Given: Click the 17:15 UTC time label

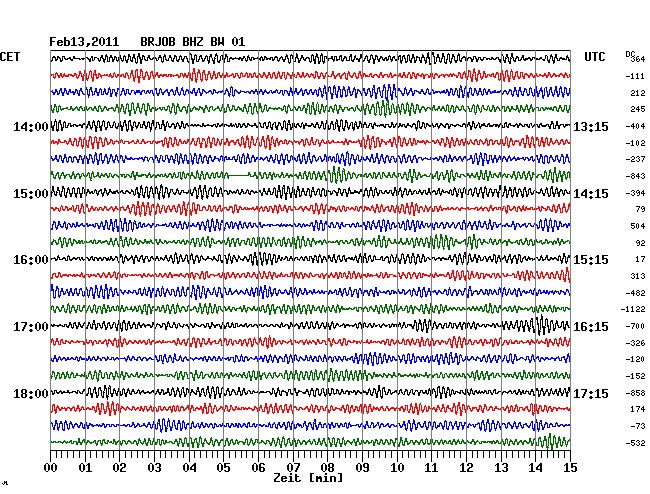Looking at the screenshot, I should (x=591, y=393).
